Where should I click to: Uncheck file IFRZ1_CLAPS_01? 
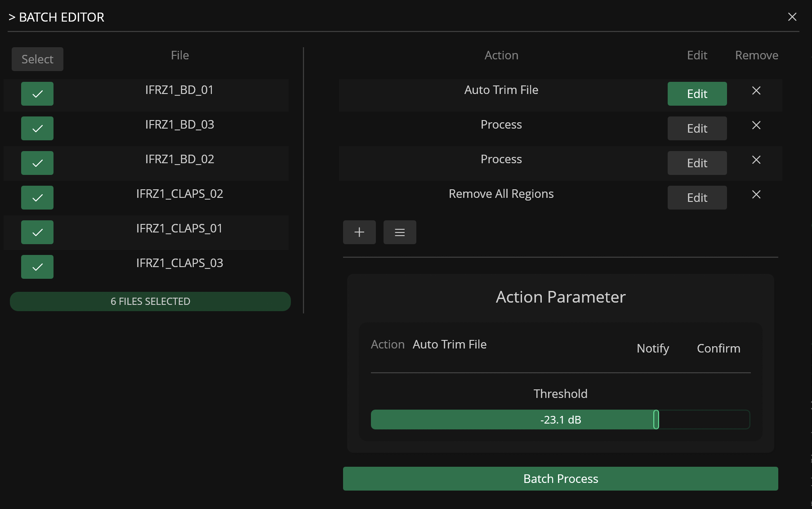tap(37, 232)
